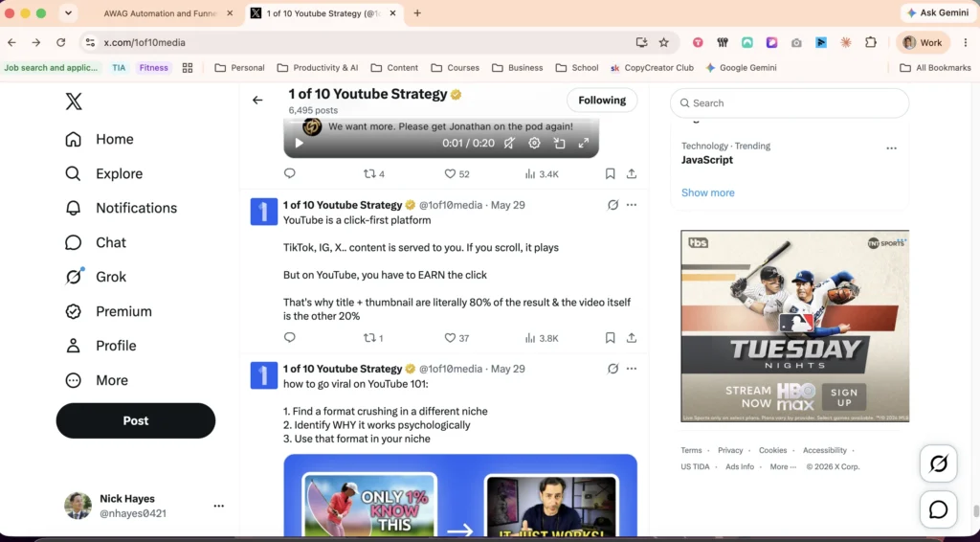Open CopyCreator Club bookmark
This screenshot has height=542, width=980.
coord(652,68)
